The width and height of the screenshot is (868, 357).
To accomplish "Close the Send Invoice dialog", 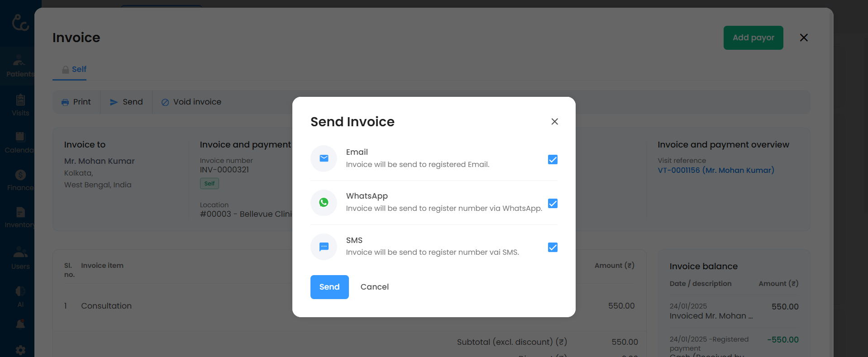I will [554, 122].
